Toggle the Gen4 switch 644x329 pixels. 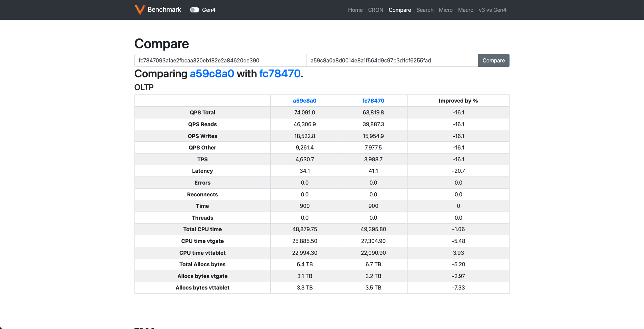[195, 10]
